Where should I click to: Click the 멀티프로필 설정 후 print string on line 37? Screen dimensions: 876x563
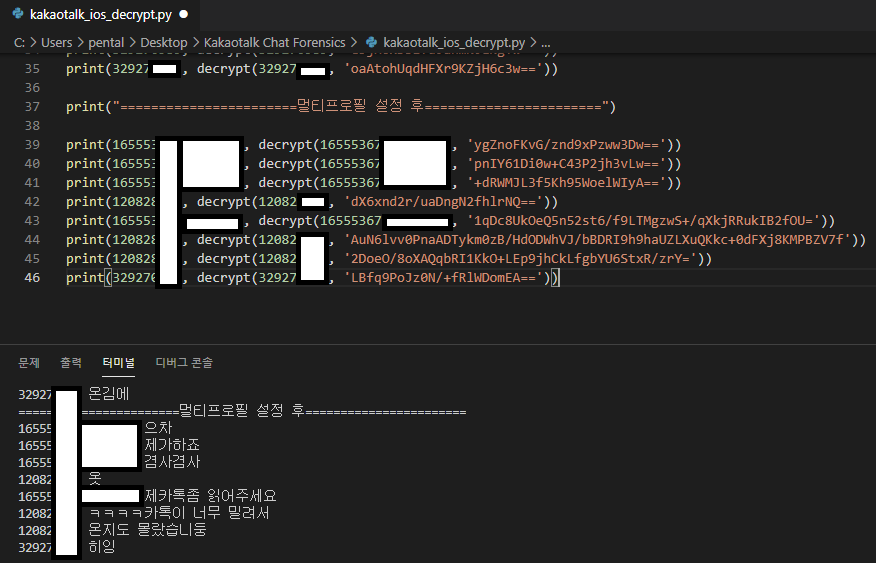tap(361, 107)
